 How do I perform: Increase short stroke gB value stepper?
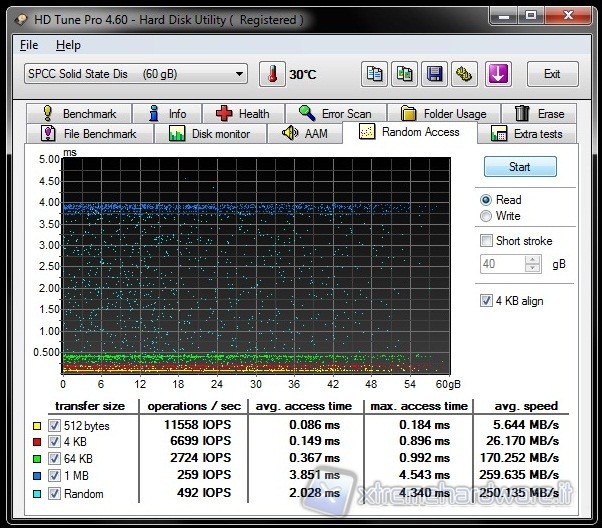(533, 260)
